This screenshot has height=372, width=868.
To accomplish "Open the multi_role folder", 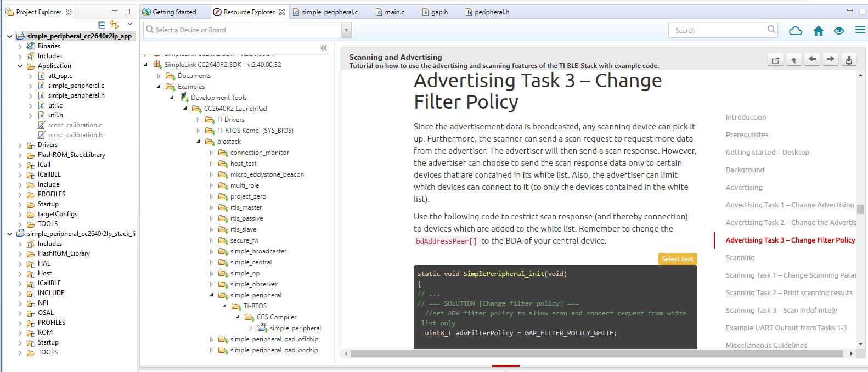I will pyautogui.click(x=245, y=185).
